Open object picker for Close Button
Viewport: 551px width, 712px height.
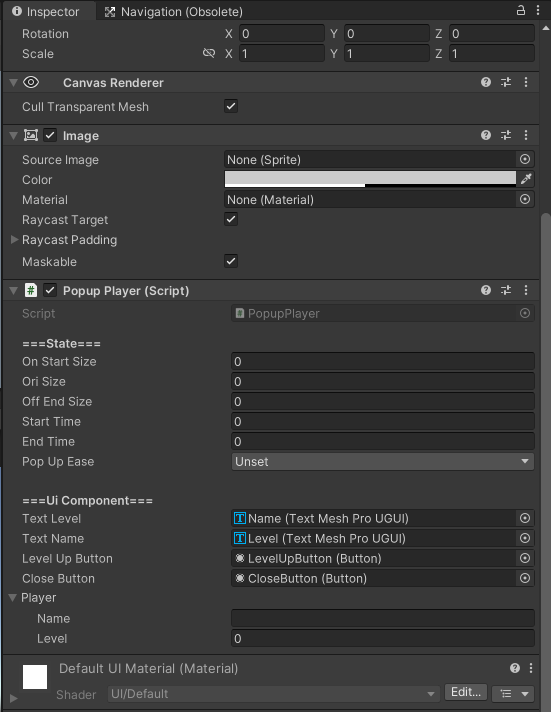(525, 578)
